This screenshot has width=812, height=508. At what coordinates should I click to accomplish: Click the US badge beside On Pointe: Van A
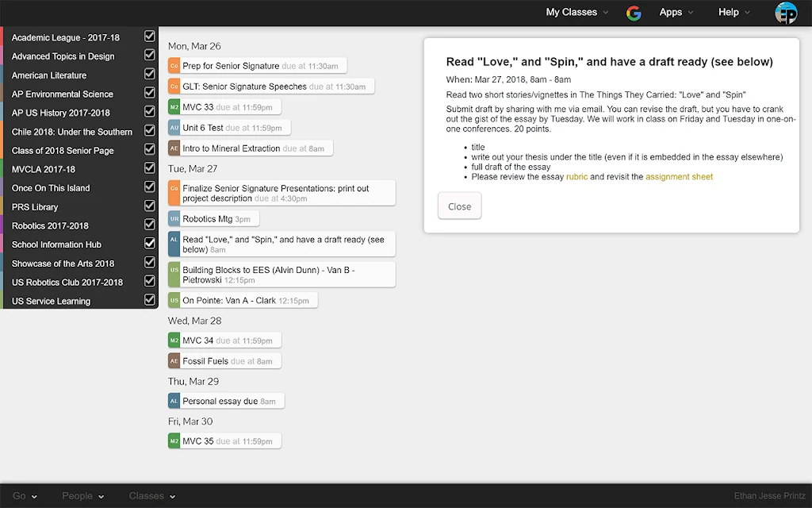[x=174, y=300]
